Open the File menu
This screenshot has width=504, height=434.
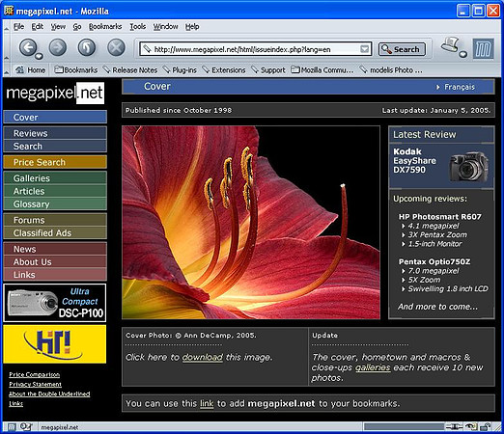pos(18,26)
